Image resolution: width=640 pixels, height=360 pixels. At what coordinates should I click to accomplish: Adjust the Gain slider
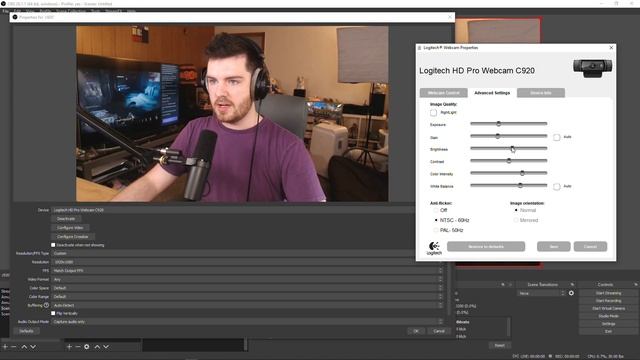click(509, 136)
